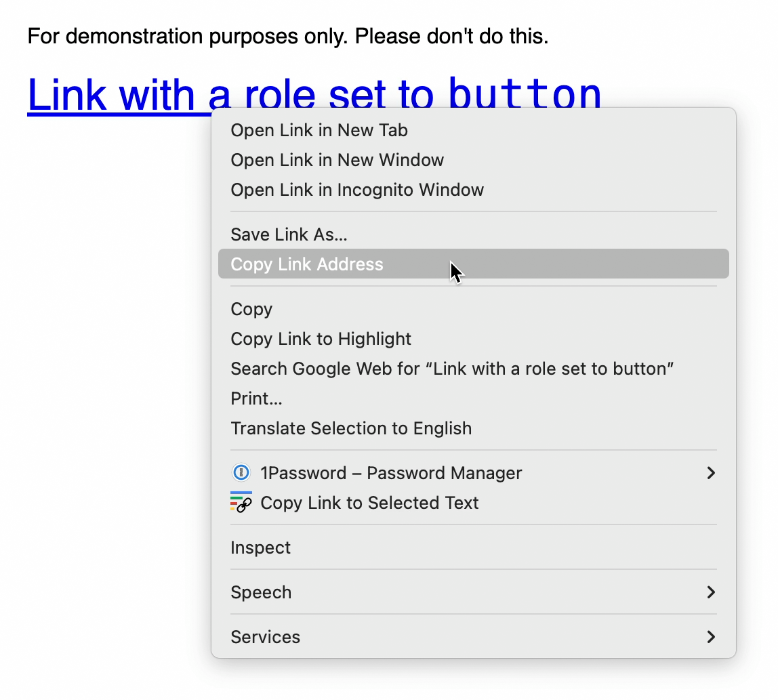The image size is (778, 700).
Task: Open link in Incognito Window
Action: [x=357, y=190]
